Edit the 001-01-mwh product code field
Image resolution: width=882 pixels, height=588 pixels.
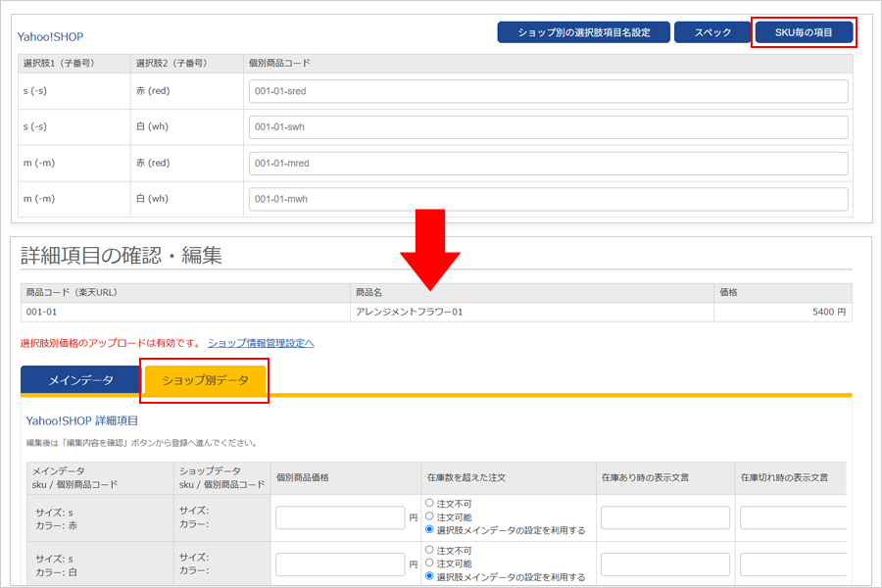(549, 199)
